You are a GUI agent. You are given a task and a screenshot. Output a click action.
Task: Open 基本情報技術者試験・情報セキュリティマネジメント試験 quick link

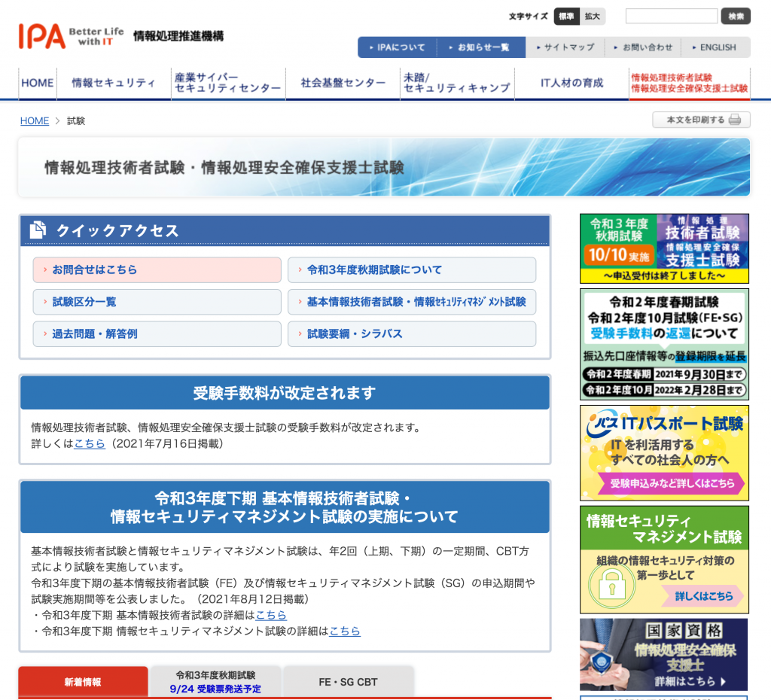[x=412, y=302]
